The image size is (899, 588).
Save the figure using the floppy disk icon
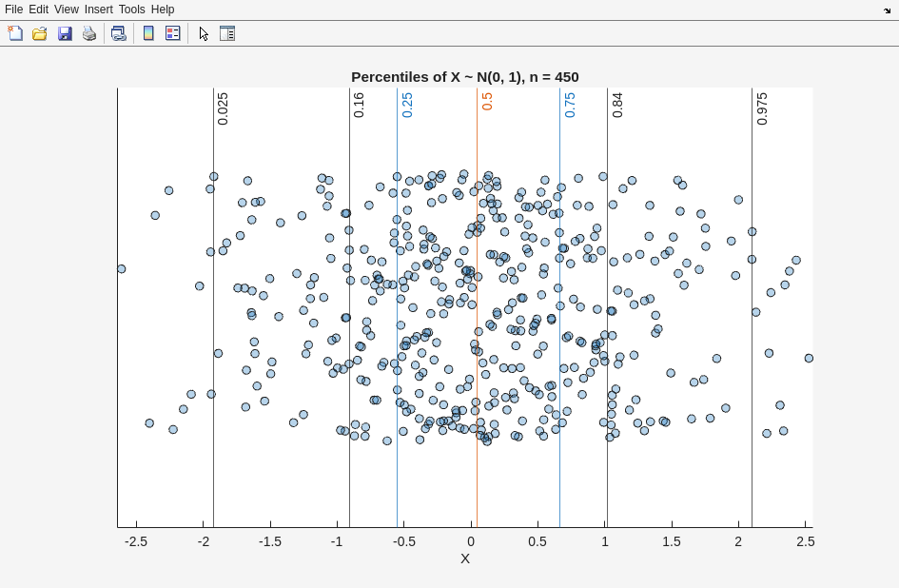(65, 33)
